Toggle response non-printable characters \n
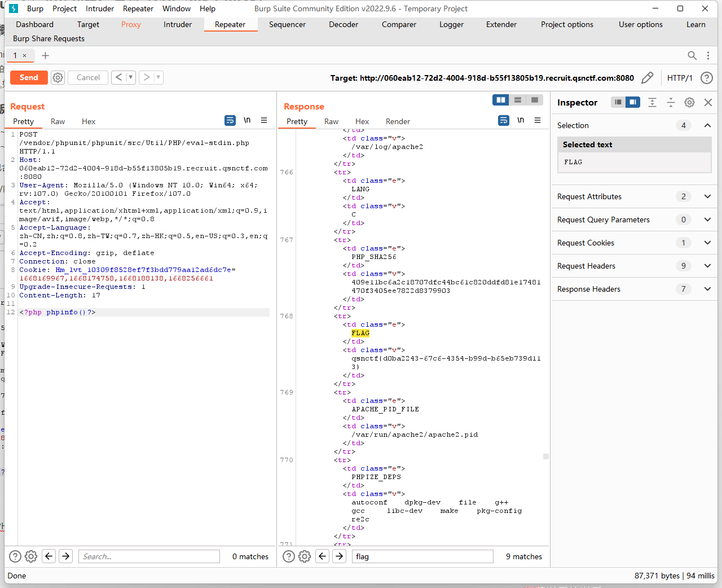The image size is (722, 588). click(x=521, y=120)
